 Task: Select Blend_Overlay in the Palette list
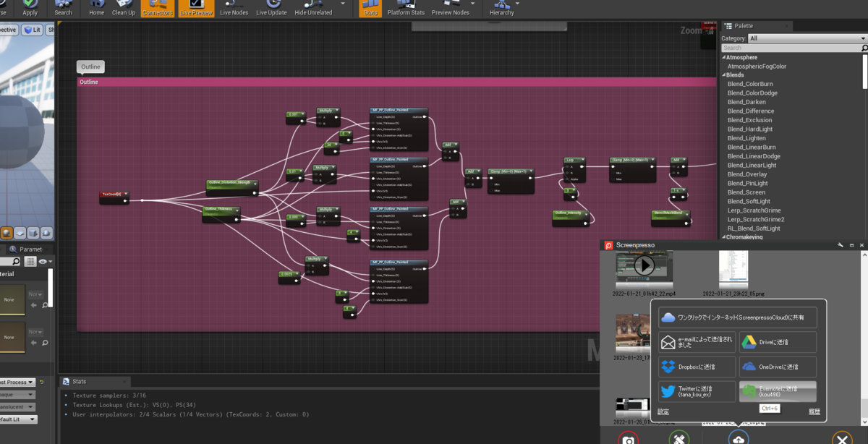point(747,174)
